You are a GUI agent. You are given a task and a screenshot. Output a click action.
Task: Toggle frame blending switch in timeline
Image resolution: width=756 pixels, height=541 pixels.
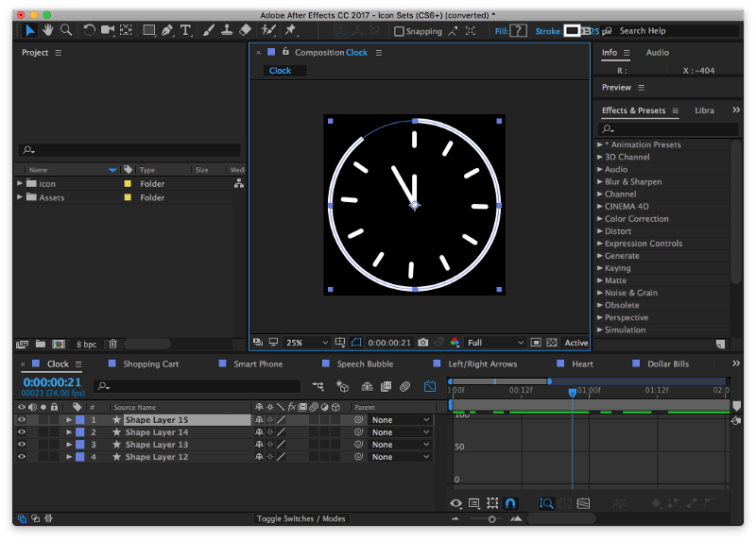pyautogui.click(x=387, y=386)
